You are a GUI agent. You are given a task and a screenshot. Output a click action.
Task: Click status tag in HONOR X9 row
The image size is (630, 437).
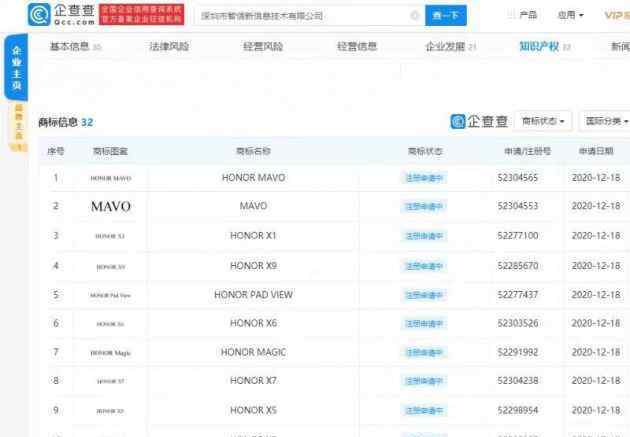[x=424, y=266]
